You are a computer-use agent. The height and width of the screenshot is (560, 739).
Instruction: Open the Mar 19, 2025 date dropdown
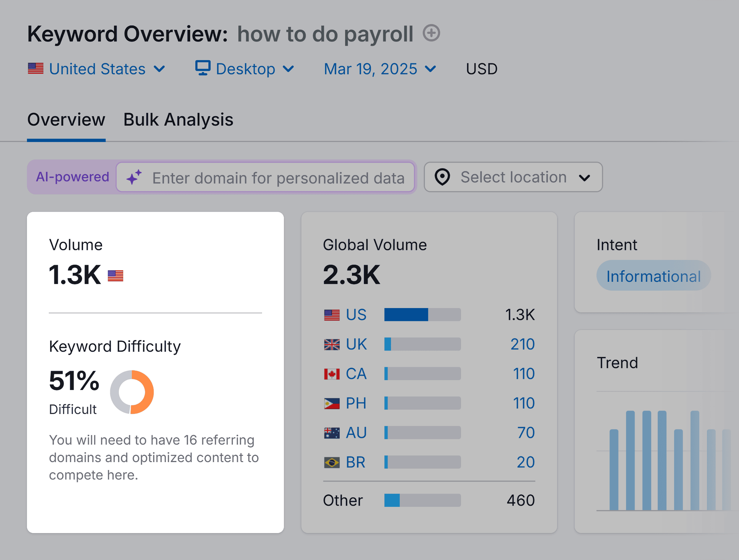tap(380, 69)
